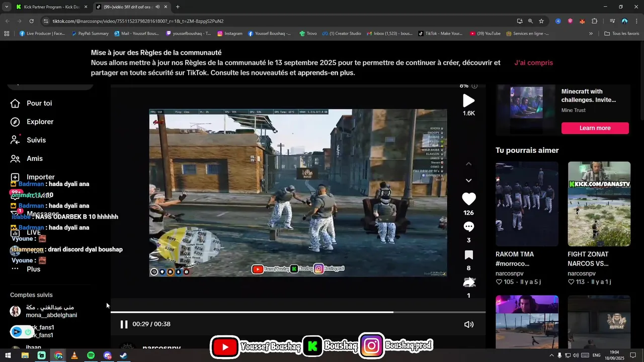Open Chrome media controls icon
Screen dimensions: 644x362
click(612, 21)
